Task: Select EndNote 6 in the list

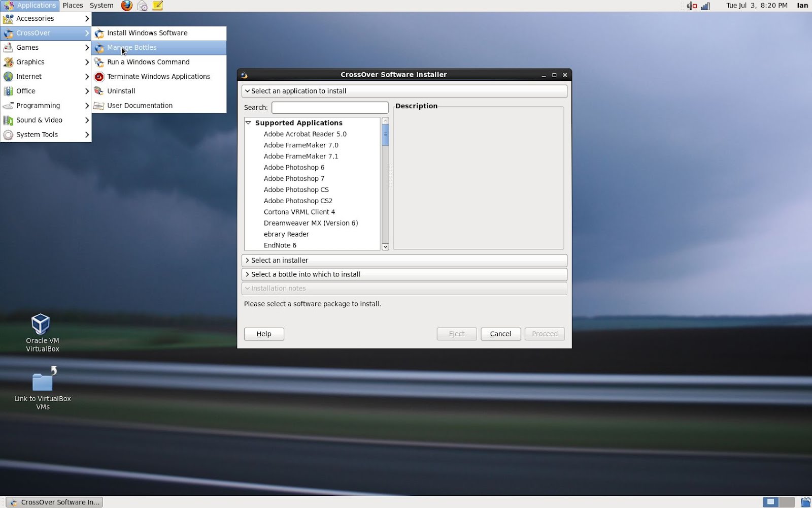Action: click(280, 245)
